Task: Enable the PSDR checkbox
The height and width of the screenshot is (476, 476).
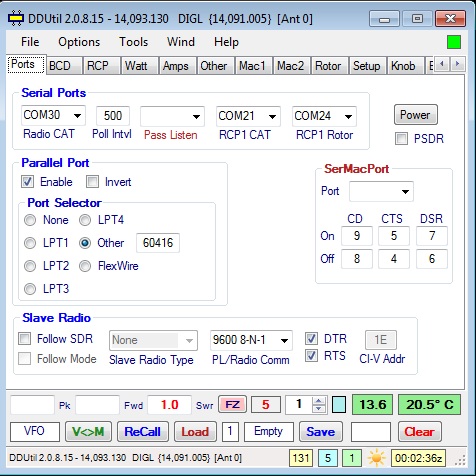Action: pyautogui.click(x=401, y=138)
